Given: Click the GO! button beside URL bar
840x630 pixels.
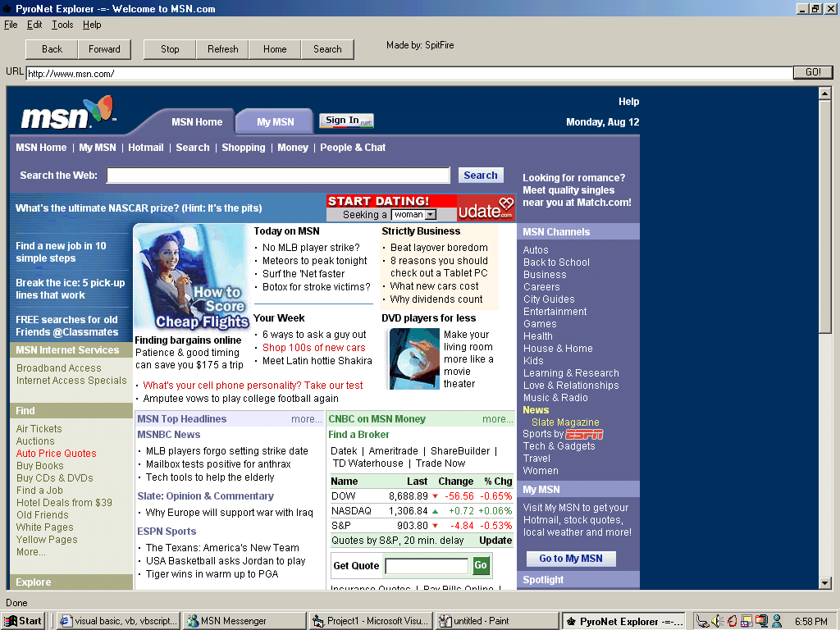Looking at the screenshot, I should coord(812,72).
